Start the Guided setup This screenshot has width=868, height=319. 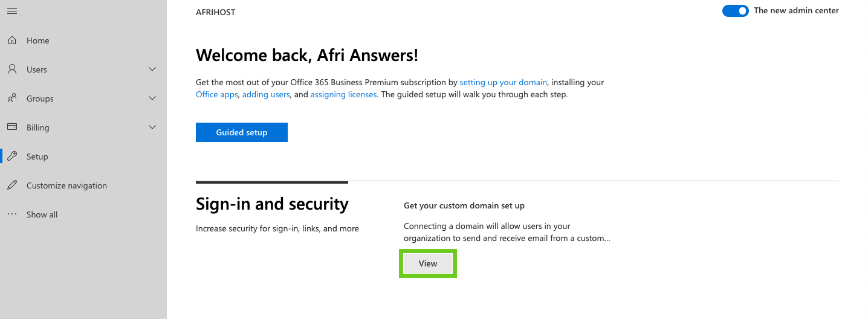[x=242, y=132]
